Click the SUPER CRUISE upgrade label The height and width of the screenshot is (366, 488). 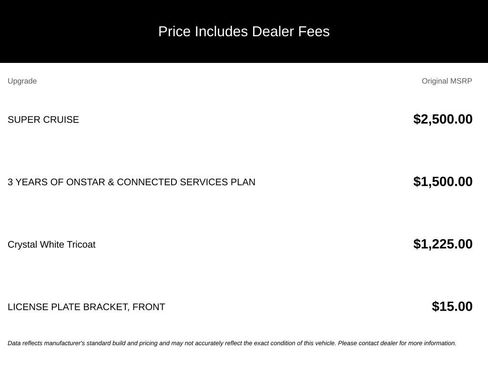point(43,119)
